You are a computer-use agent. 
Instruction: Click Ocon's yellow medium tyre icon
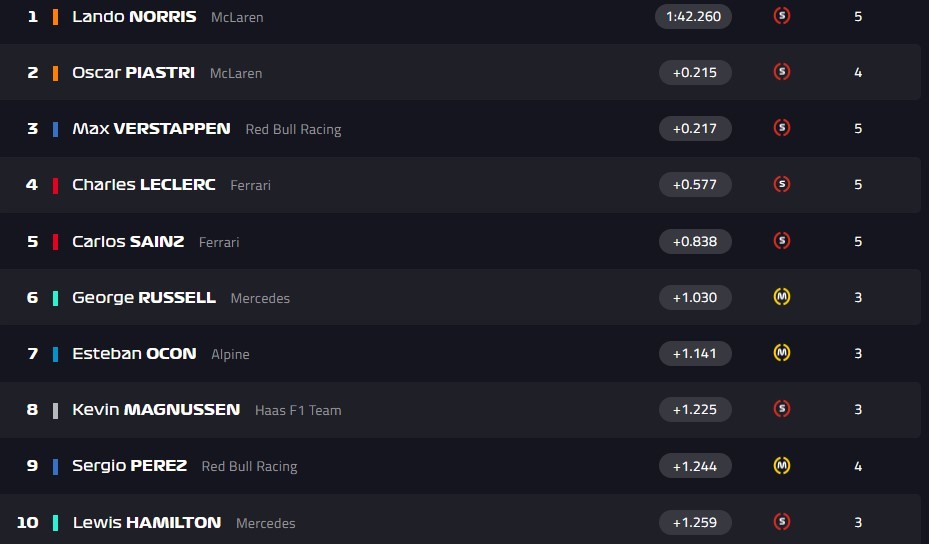point(782,353)
